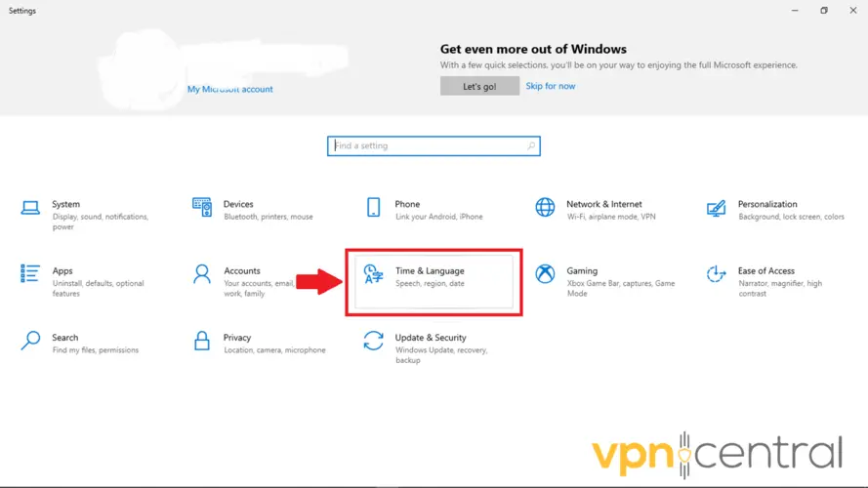Open the Network & Internet globe icon
This screenshot has width=868, height=488.
click(545, 207)
